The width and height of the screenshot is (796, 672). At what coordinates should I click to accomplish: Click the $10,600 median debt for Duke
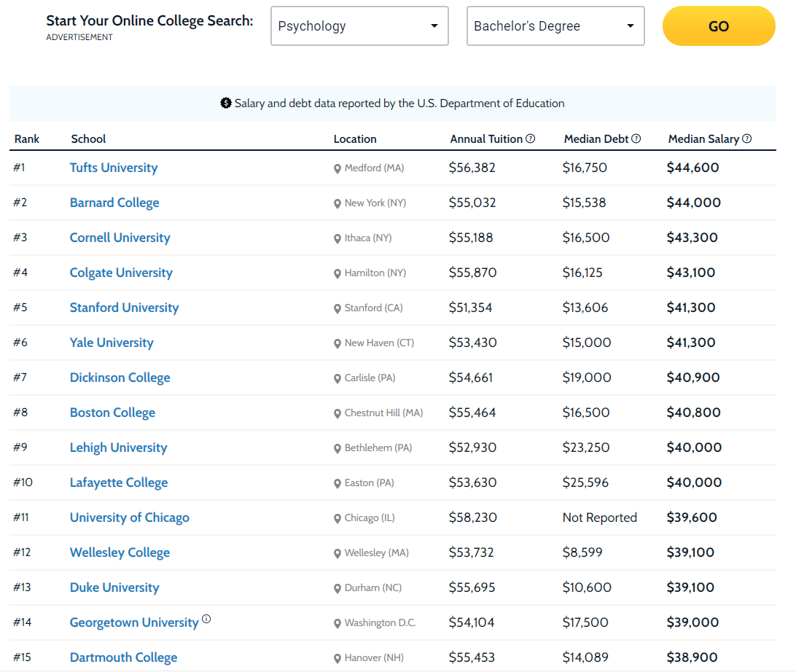point(587,587)
